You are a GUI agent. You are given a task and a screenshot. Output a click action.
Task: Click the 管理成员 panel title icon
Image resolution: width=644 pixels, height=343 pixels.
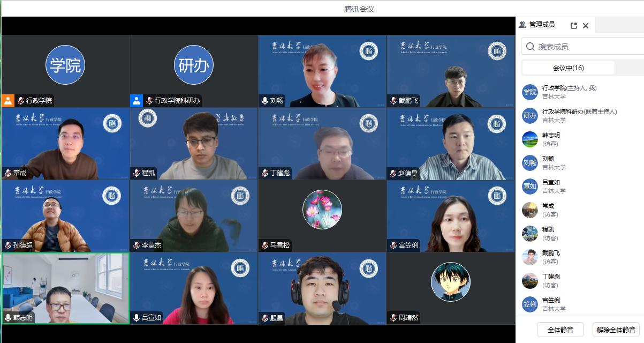[x=522, y=25]
